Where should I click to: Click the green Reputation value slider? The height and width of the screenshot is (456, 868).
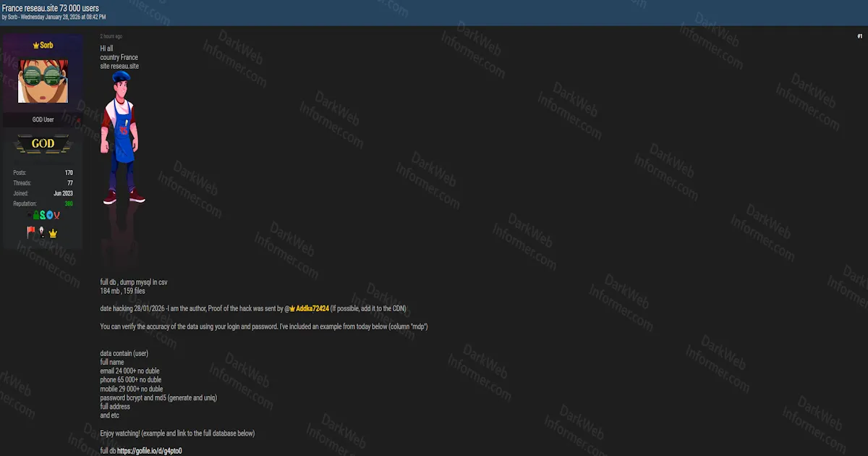[68, 203]
